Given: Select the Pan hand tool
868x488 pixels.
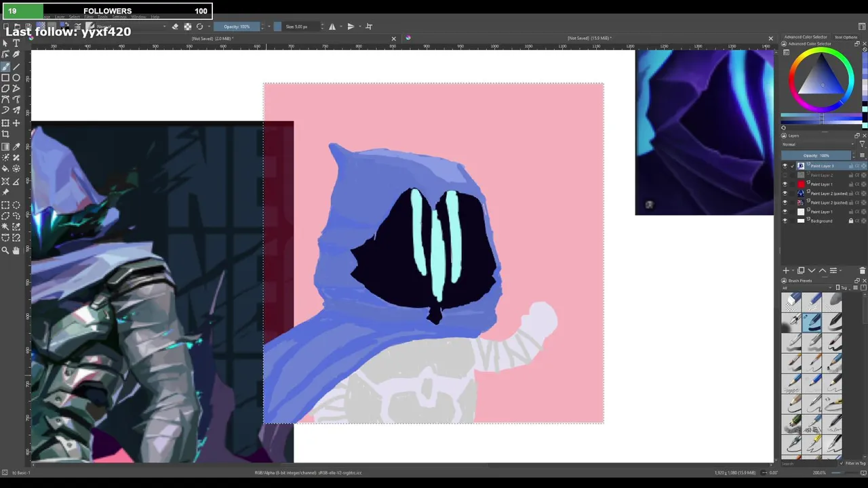Looking at the screenshot, I should [x=16, y=251].
